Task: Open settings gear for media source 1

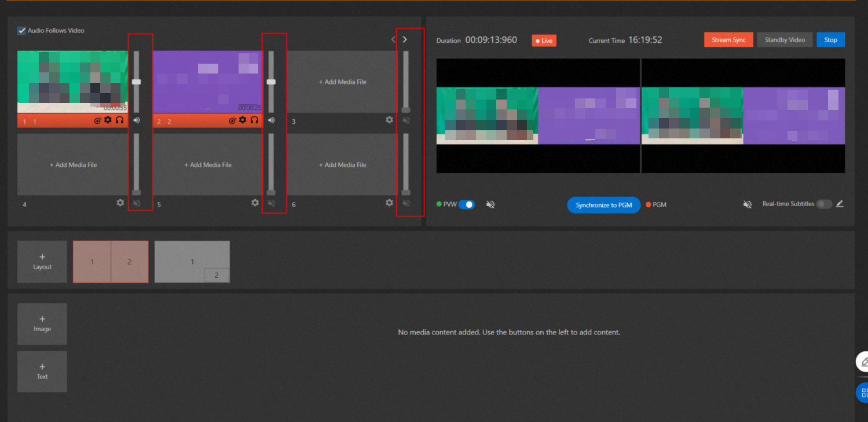Action: coord(108,120)
